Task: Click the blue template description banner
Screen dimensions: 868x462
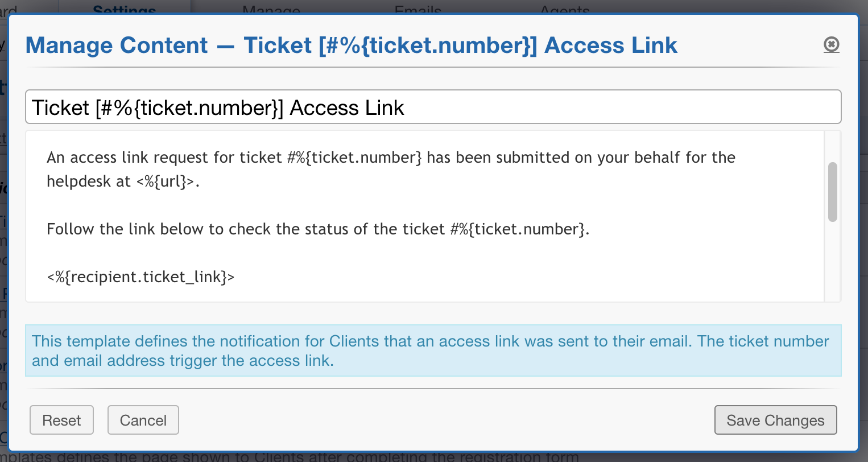Action: coord(432,350)
